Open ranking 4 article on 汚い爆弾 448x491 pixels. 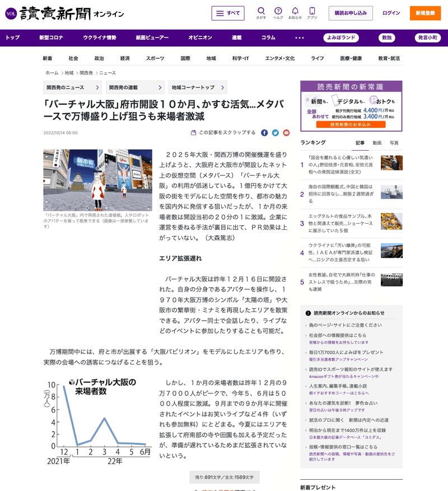(340, 252)
